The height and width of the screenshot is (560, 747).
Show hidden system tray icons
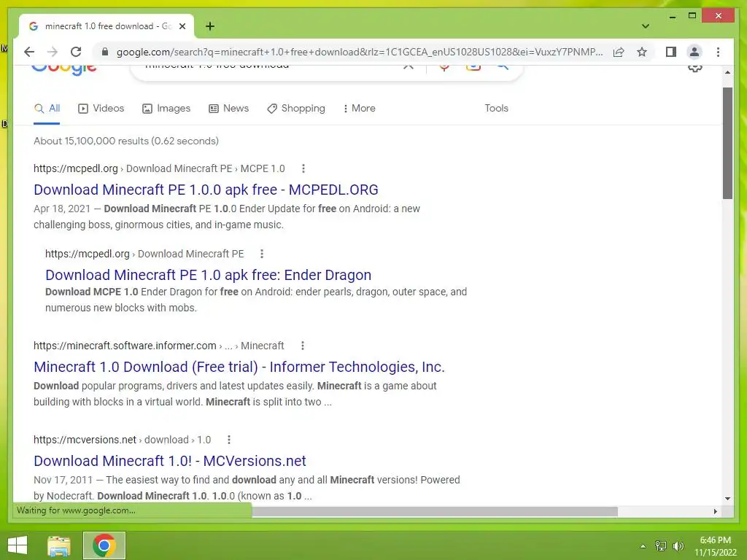(643, 546)
